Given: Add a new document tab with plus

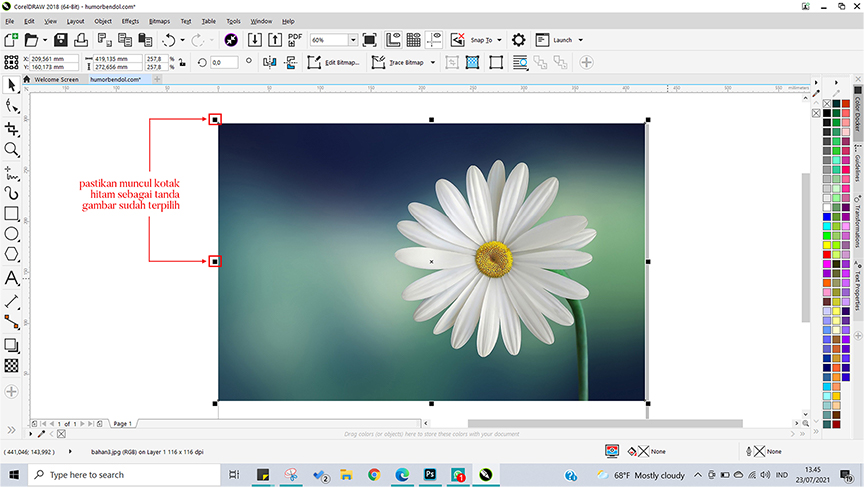Looking at the screenshot, I should tap(158, 79).
